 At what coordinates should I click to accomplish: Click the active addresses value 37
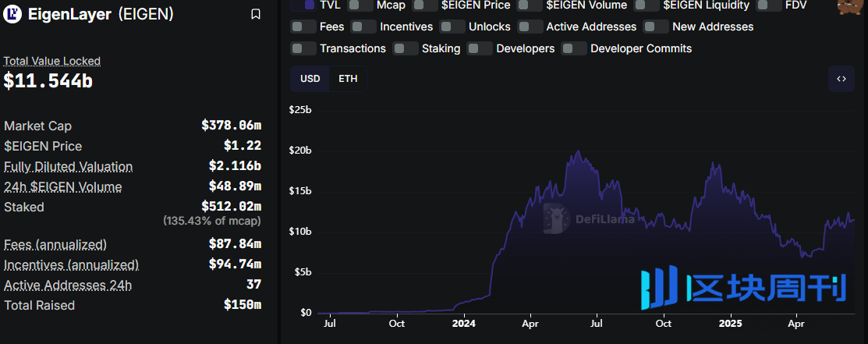coord(253,285)
